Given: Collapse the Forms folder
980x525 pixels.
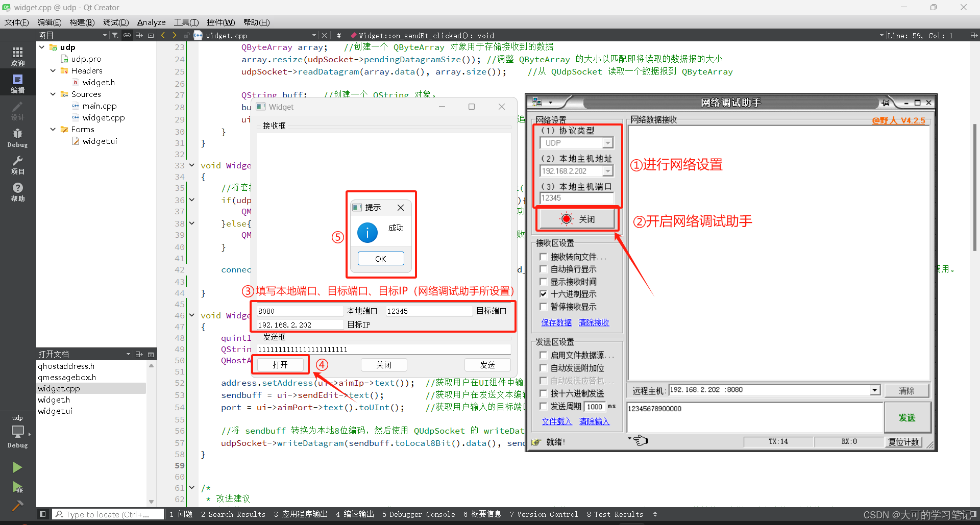Looking at the screenshot, I should pos(53,129).
